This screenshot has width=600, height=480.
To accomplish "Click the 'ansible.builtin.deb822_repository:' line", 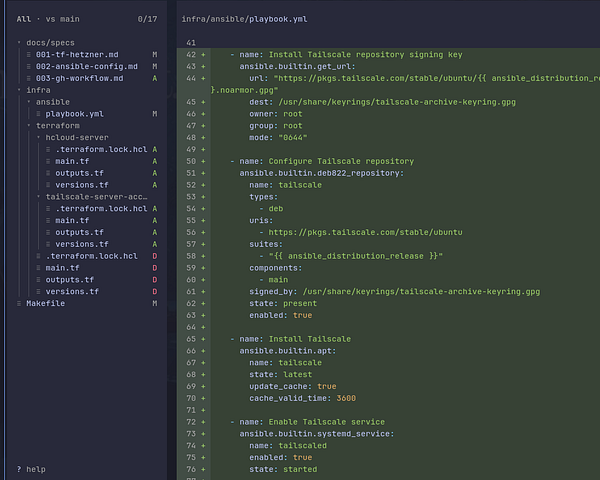I will pyautogui.click(x=321, y=173).
